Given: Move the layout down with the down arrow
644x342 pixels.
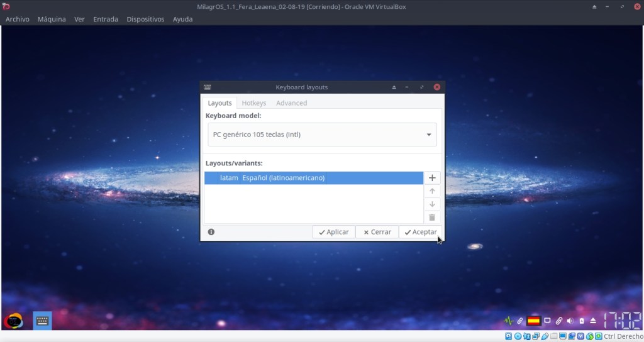Looking at the screenshot, I should [x=432, y=204].
